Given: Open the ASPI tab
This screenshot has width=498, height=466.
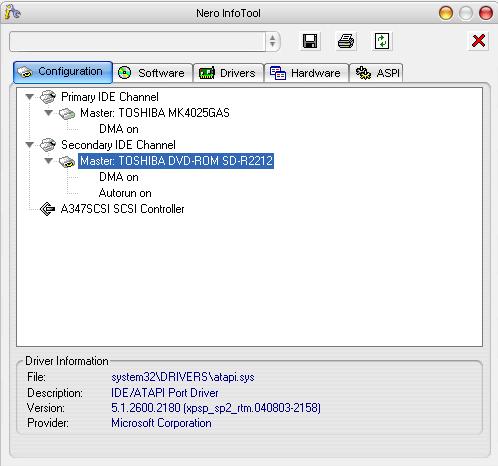Looking at the screenshot, I should 376,73.
